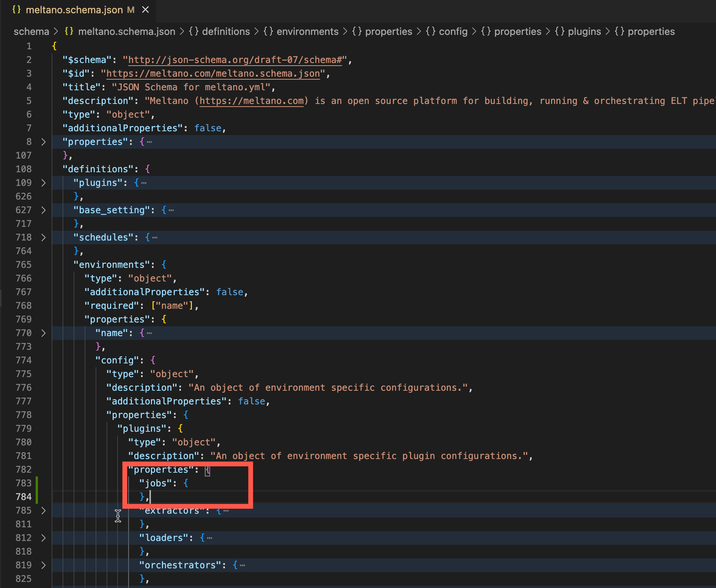The image size is (716, 588).
Task: Click the {} icon beside the config breadcrumb
Action: [431, 31]
